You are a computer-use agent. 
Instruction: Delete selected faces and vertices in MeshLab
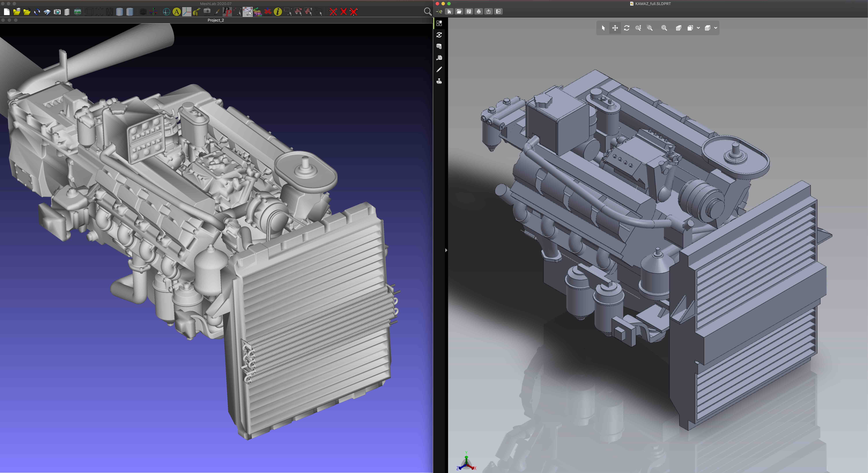point(353,12)
